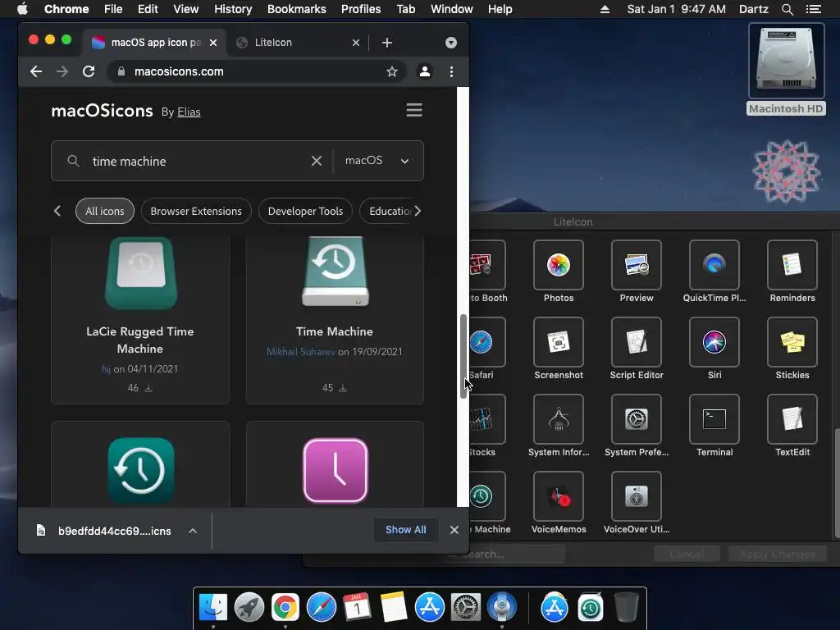Screen dimensions: 840x630
Task: Download LaCie Rugged Time Machine icon, 46 downloads
Action: (x=149, y=388)
